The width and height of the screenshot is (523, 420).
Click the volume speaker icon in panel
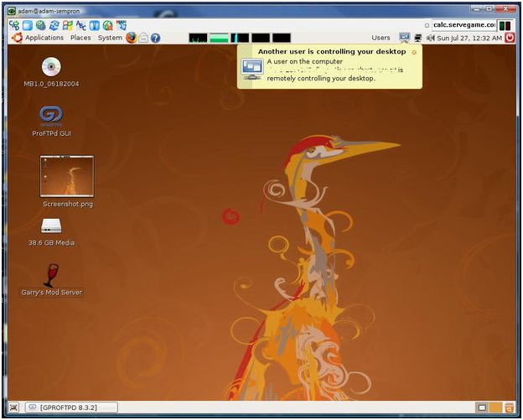coord(430,38)
